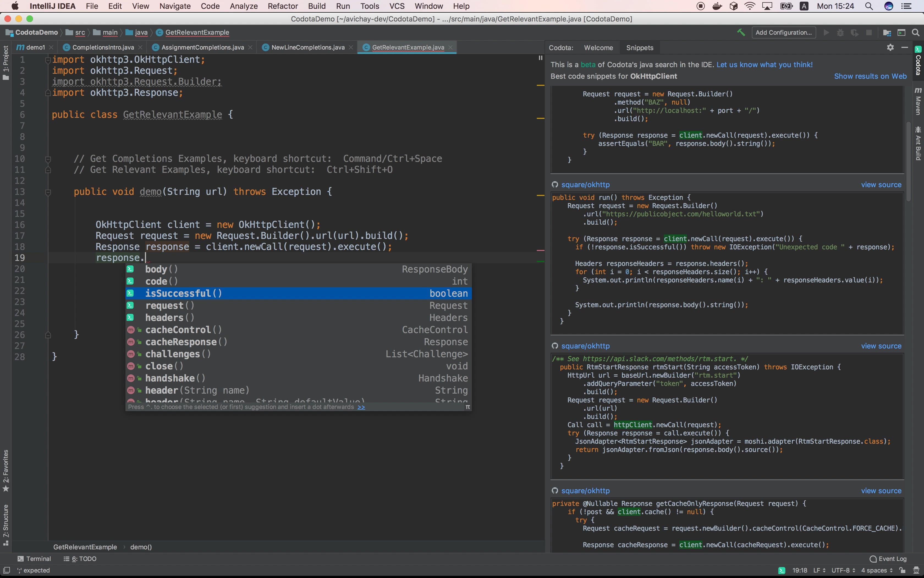
Task: Switch to the Codota Welcome tab
Action: (x=598, y=48)
